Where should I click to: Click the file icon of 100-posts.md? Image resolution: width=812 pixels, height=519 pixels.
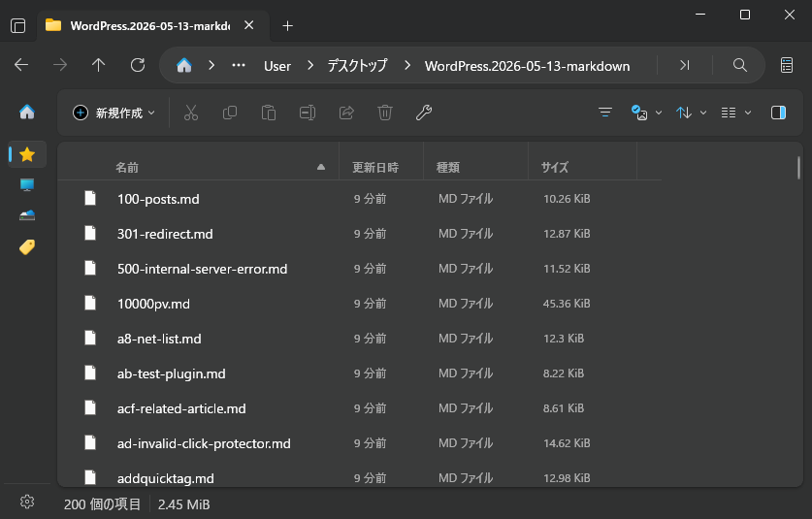pos(90,198)
